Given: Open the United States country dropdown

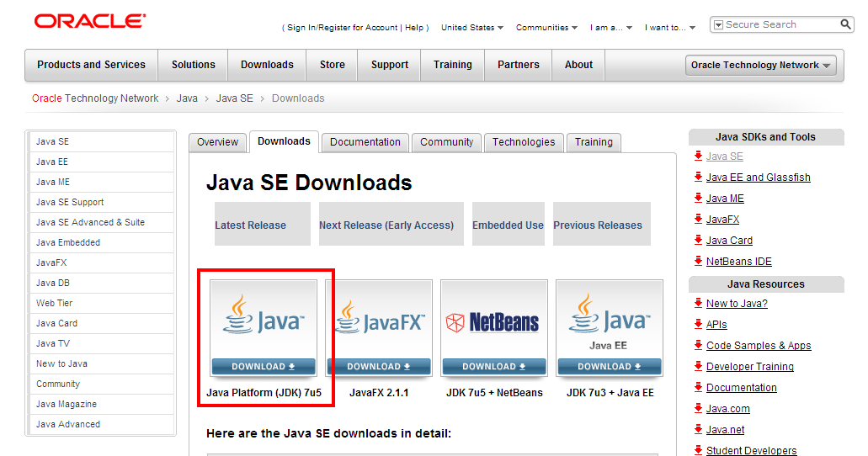Looking at the screenshot, I should (x=472, y=28).
